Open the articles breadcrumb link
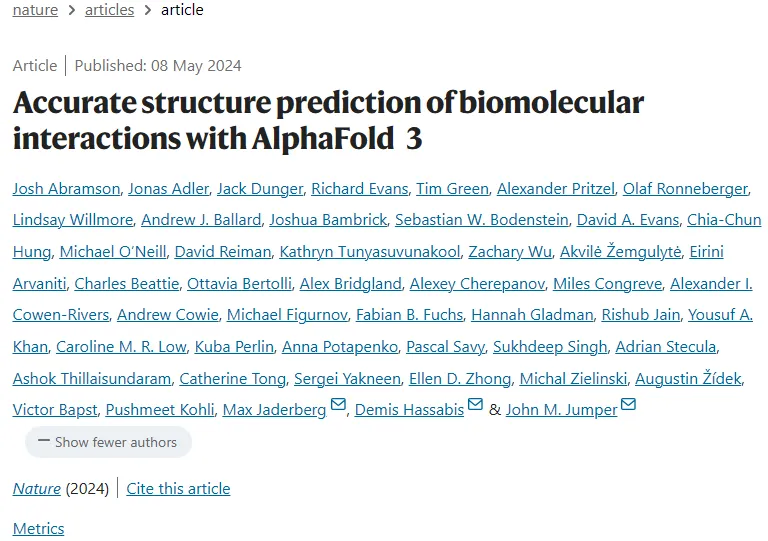The height and width of the screenshot is (541, 768). 110,10
